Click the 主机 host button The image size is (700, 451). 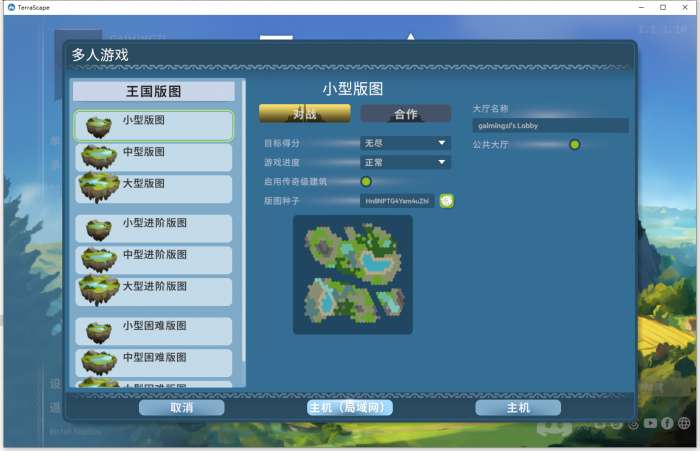(518, 408)
